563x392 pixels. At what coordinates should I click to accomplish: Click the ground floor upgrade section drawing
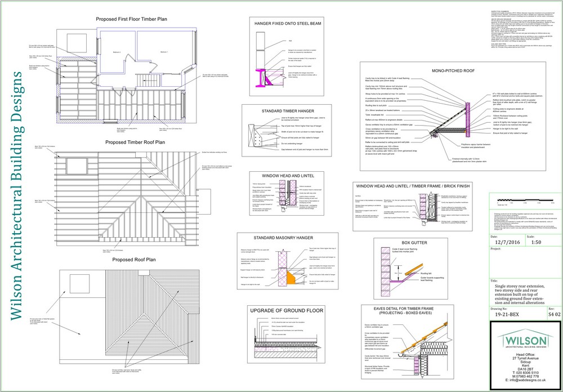click(x=287, y=346)
